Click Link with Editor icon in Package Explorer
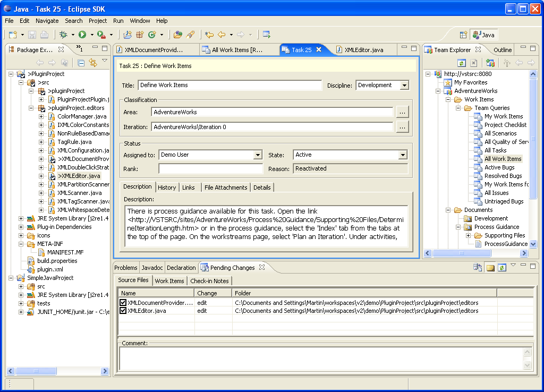Image resolution: width=544 pixels, height=392 pixels. pos(93,63)
